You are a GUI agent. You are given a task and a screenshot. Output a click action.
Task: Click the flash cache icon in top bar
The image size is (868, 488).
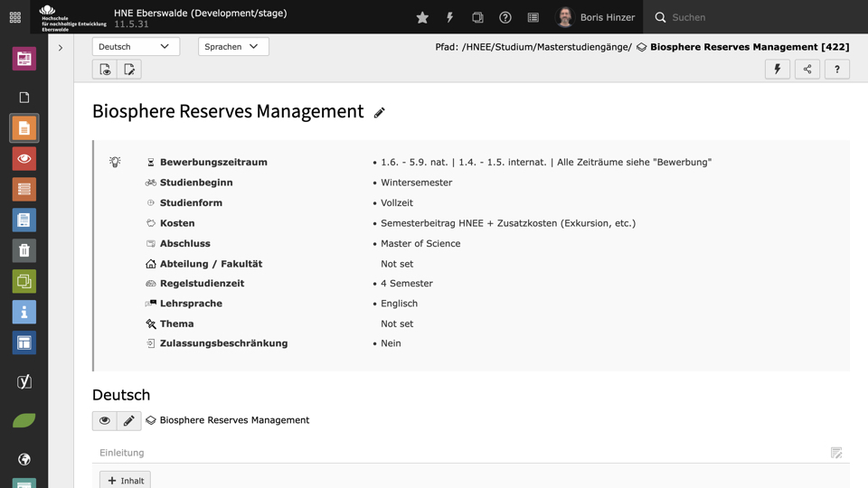449,17
